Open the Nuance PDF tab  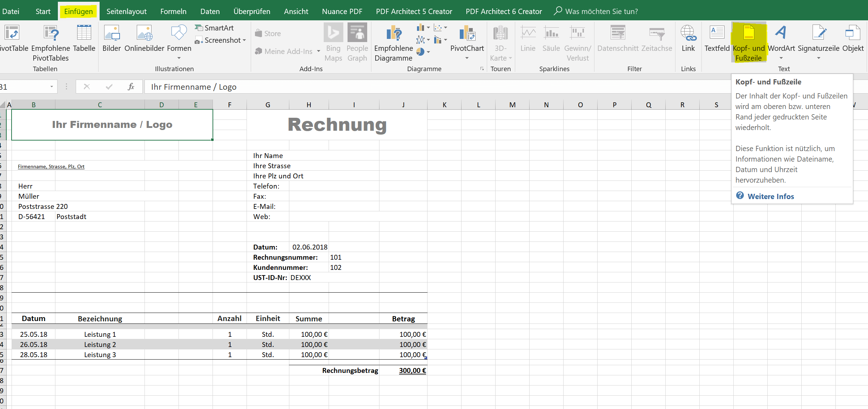pyautogui.click(x=342, y=11)
